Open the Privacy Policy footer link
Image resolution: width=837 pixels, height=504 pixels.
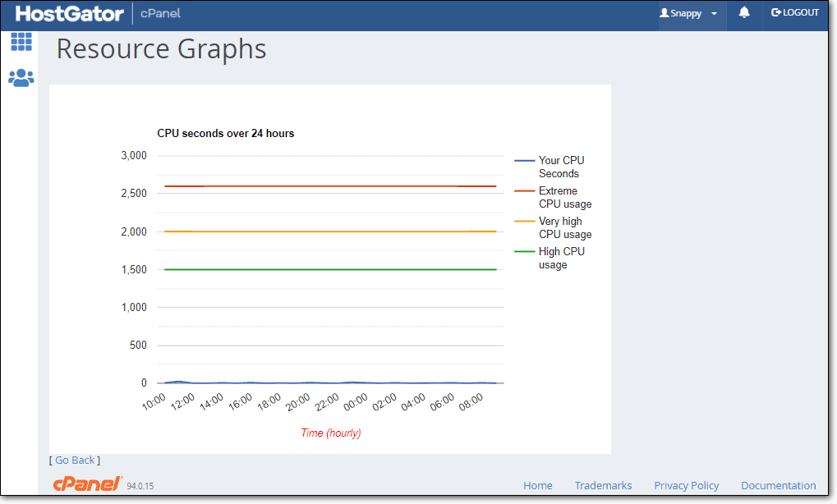point(687,485)
